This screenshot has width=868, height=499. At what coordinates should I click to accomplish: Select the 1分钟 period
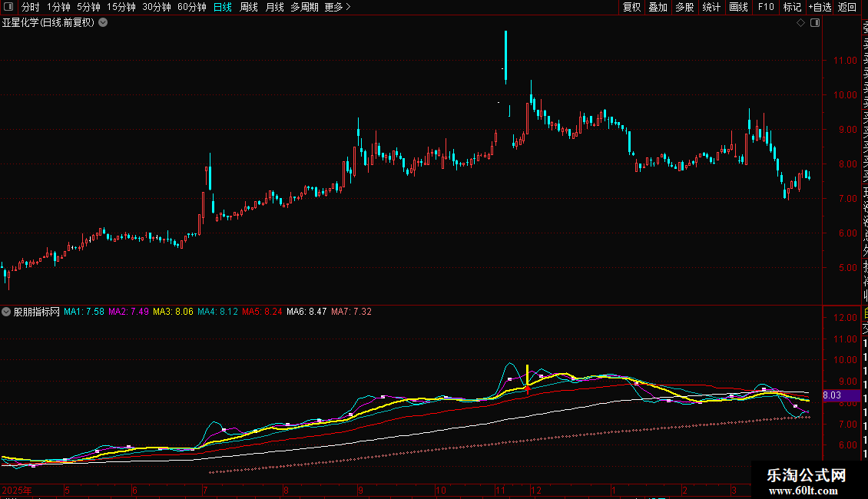[x=58, y=7]
